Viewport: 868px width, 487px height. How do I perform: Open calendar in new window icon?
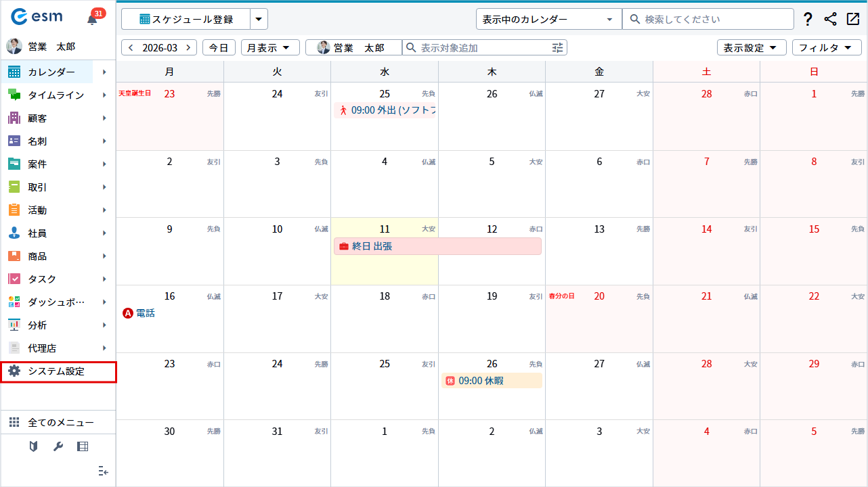coord(853,19)
